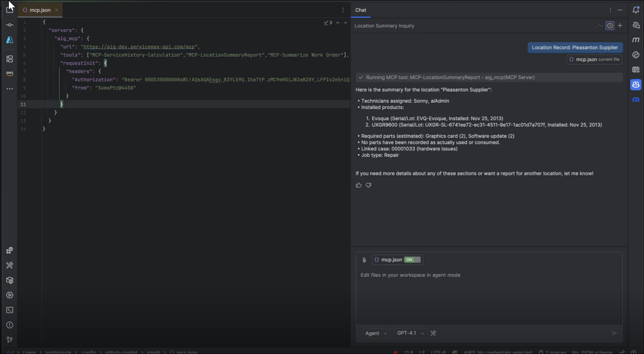Open the AWS Toolkit tool window

10,73
